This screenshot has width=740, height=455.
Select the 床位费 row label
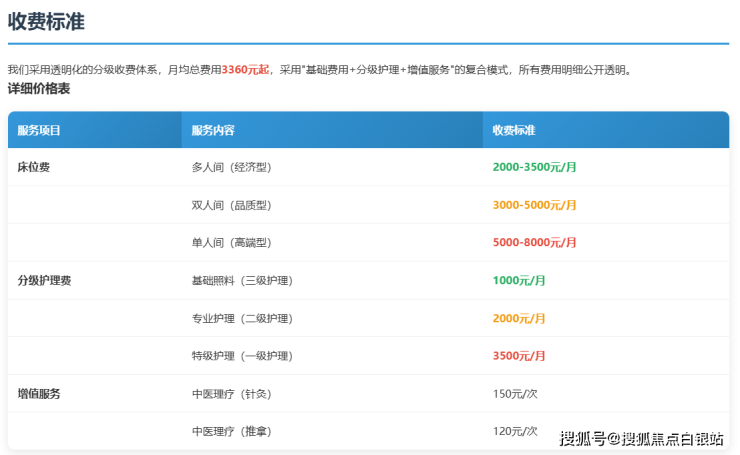(33, 167)
